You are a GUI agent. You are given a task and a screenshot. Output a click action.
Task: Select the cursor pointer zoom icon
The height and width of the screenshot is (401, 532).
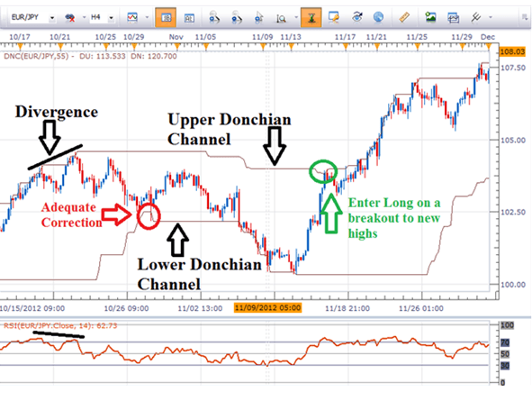[x=259, y=17]
